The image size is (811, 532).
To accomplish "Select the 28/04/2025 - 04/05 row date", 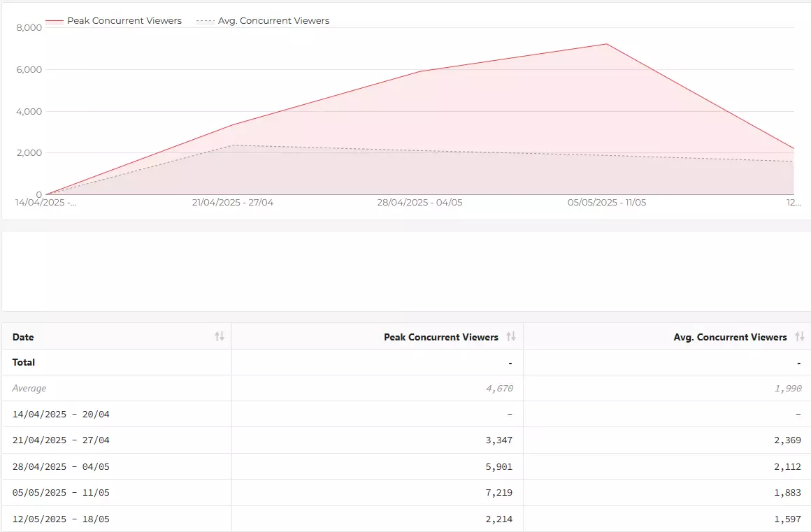I will tap(61, 466).
